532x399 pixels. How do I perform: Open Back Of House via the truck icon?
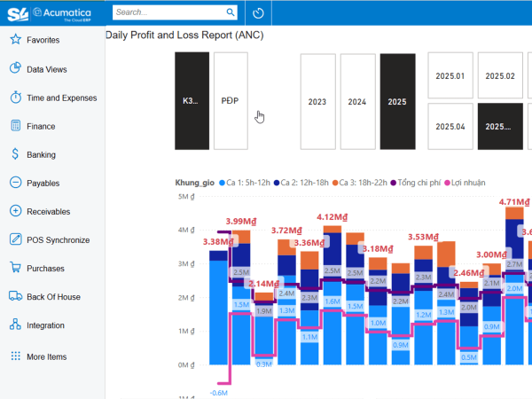pyautogui.click(x=16, y=296)
